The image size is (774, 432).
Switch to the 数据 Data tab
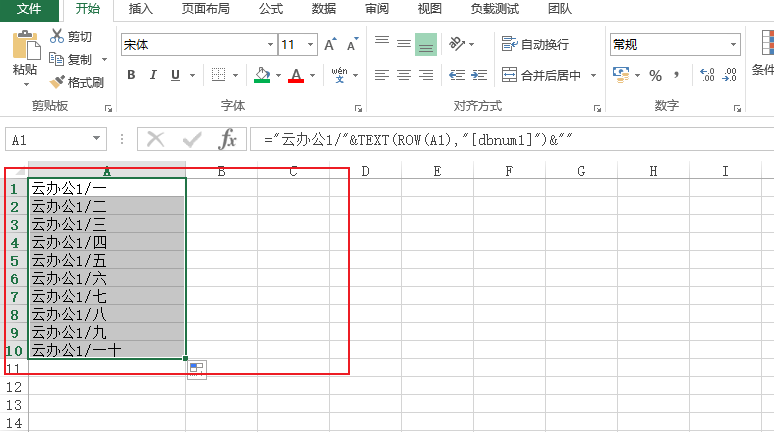pos(324,9)
